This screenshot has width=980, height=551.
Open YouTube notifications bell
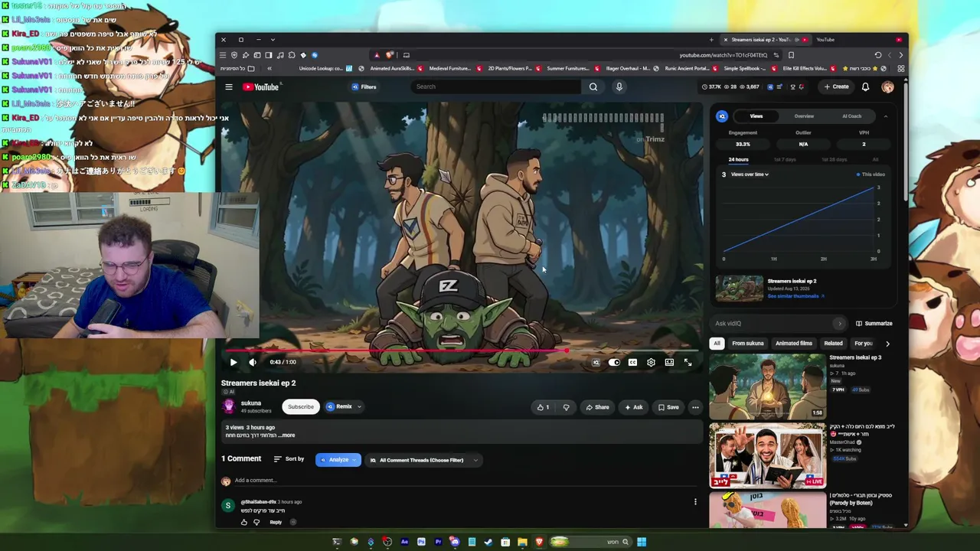pyautogui.click(x=865, y=87)
